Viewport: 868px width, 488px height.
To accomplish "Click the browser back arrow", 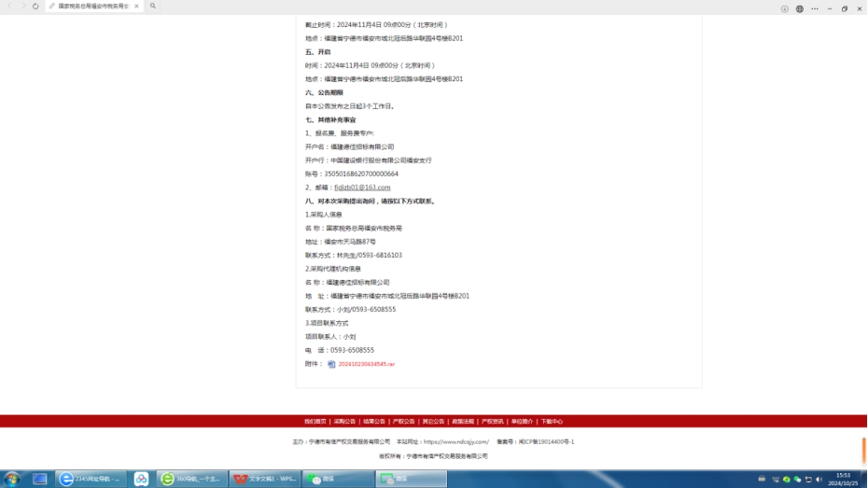I will tap(10, 6).
